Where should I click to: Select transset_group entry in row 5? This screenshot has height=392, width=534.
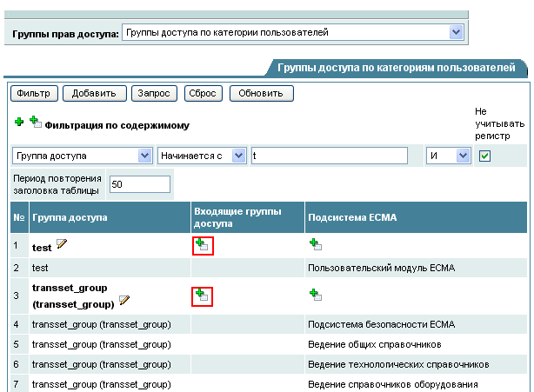tap(102, 344)
